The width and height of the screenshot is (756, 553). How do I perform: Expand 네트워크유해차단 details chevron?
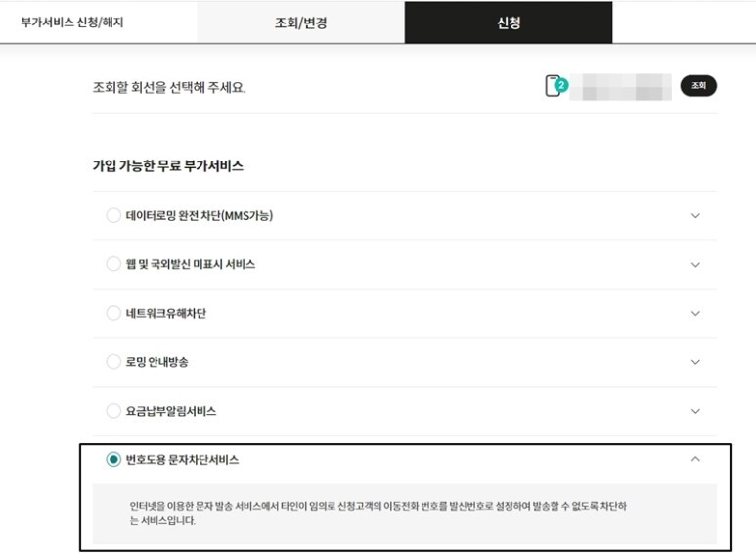[695, 313]
